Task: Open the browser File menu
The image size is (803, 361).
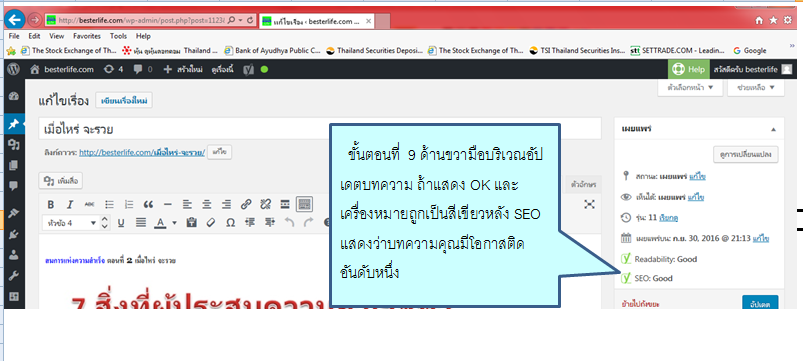Action: 14,36
